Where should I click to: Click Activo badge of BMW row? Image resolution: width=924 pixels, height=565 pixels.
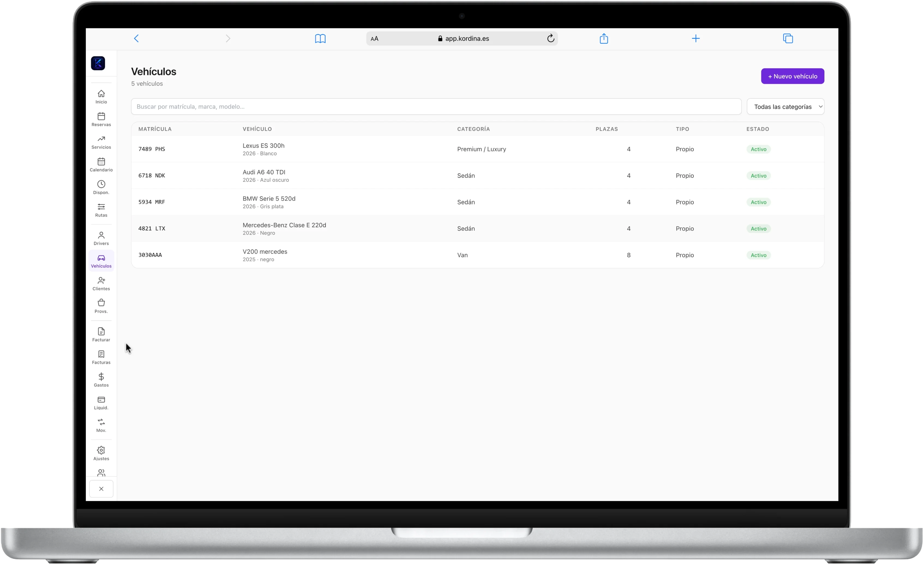pyautogui.click(x=758, y=202)
